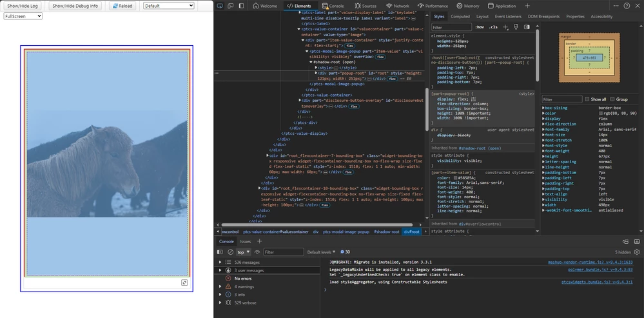
Task: Click the computed styles Filter field
Action: coord(562,99)
